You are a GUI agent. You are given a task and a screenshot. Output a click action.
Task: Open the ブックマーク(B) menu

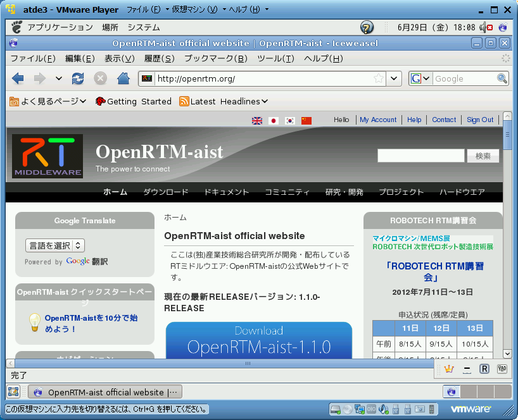pyautogui.click(x=216, y=59)
